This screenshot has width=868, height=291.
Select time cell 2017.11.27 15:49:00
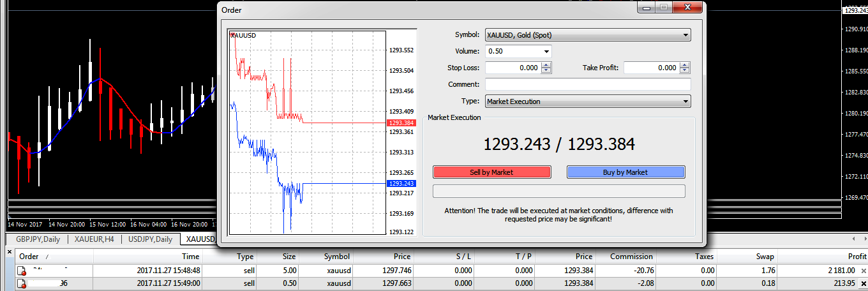[168, 283]
